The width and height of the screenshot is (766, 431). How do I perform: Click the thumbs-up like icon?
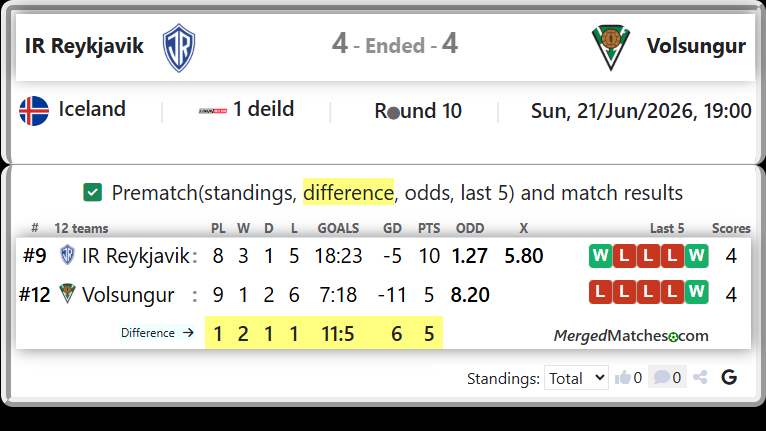click(622, 377)
